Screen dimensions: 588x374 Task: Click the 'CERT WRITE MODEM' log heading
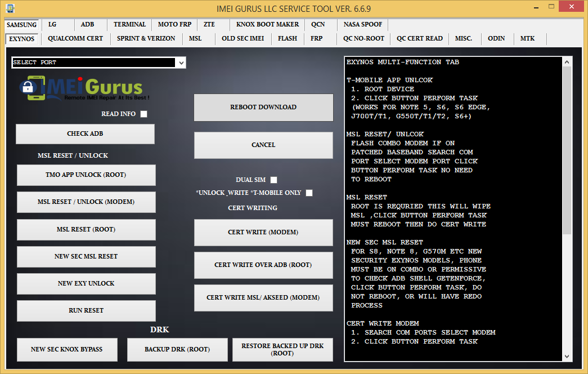coord(383,323)
